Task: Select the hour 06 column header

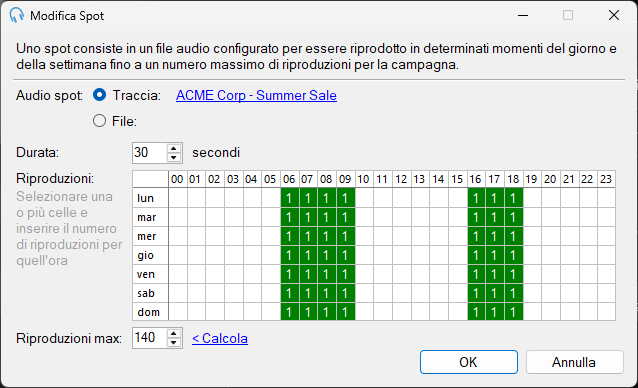Action: (289, 179)
